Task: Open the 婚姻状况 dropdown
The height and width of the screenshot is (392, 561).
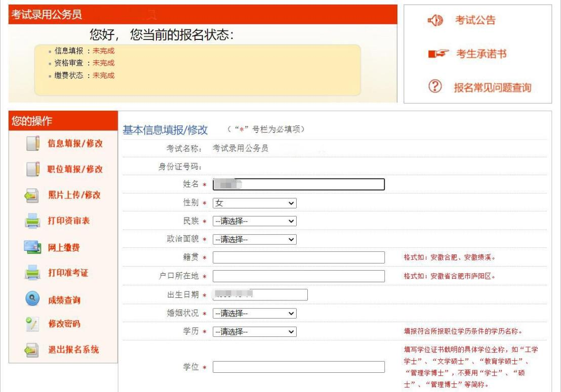Action: point(254,314)
